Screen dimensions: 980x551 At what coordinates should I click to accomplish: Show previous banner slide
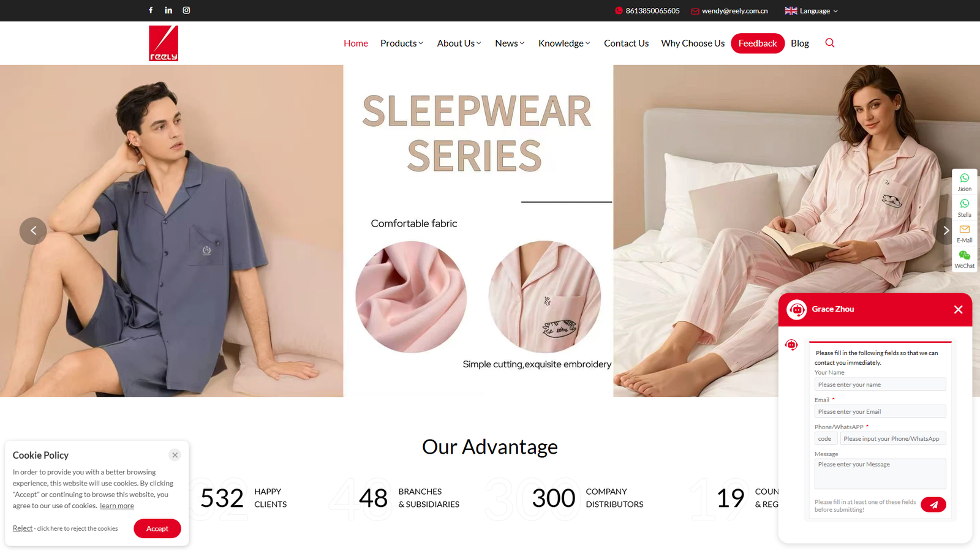click(x=33, y=231)
